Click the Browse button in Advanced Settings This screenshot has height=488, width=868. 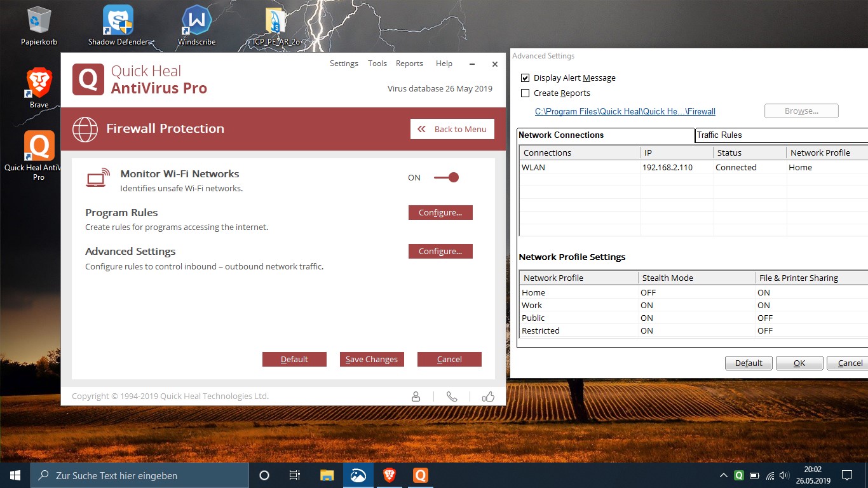click(x=801, y=111)
